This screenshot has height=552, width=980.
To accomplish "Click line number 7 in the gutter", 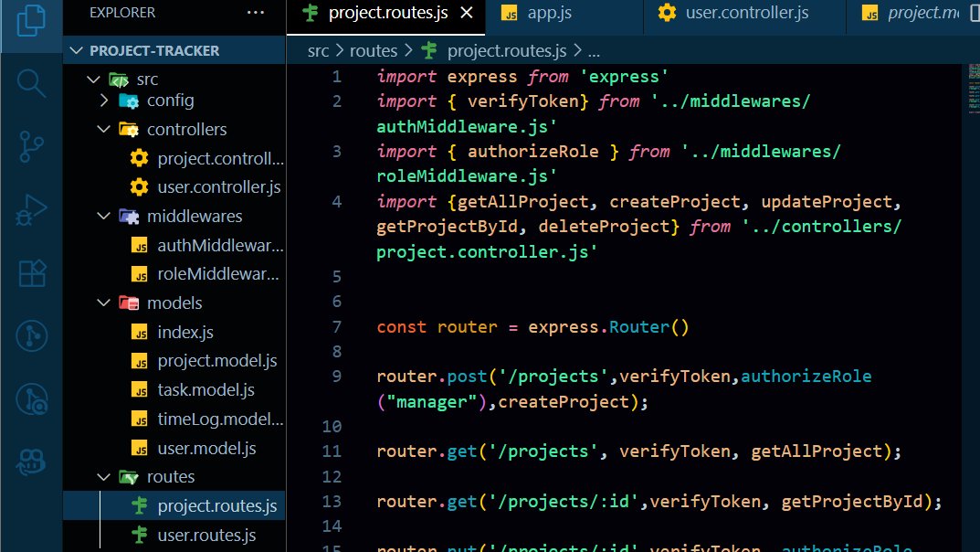I will (x=336, y=327).
